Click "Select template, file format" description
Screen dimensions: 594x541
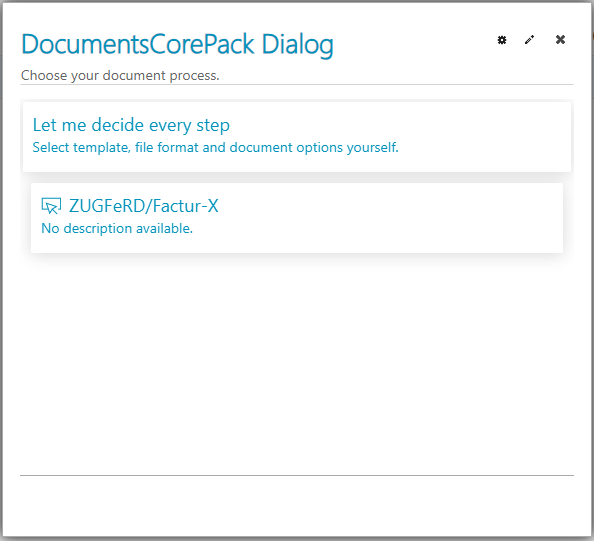point(216,147)
